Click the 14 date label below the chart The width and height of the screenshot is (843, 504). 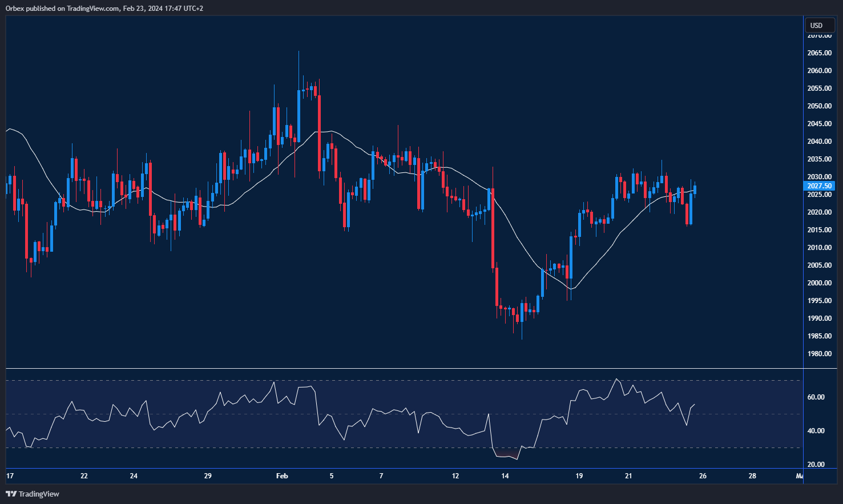pos(505,475)
